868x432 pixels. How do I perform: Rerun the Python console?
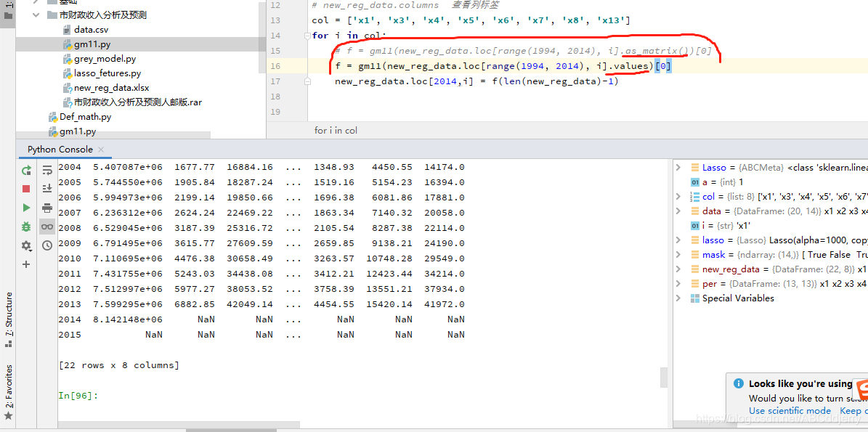click(26, 171)
